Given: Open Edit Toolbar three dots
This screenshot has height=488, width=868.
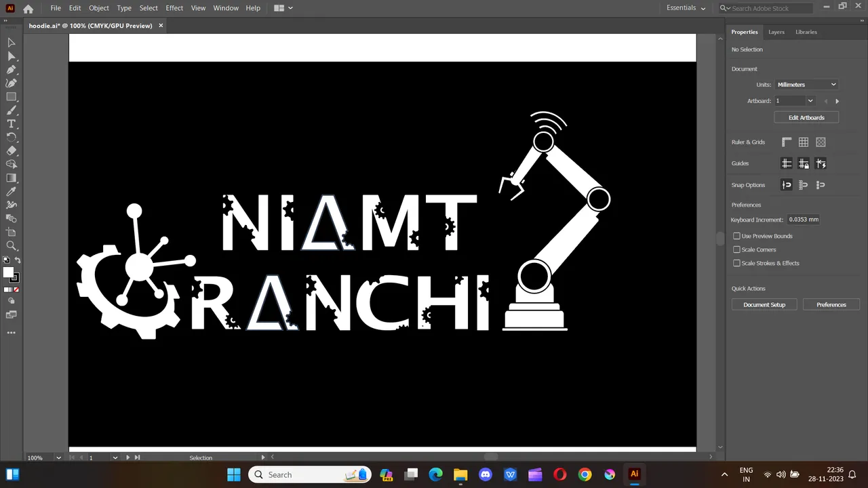Looking at the screenshot, I should 11,333.
